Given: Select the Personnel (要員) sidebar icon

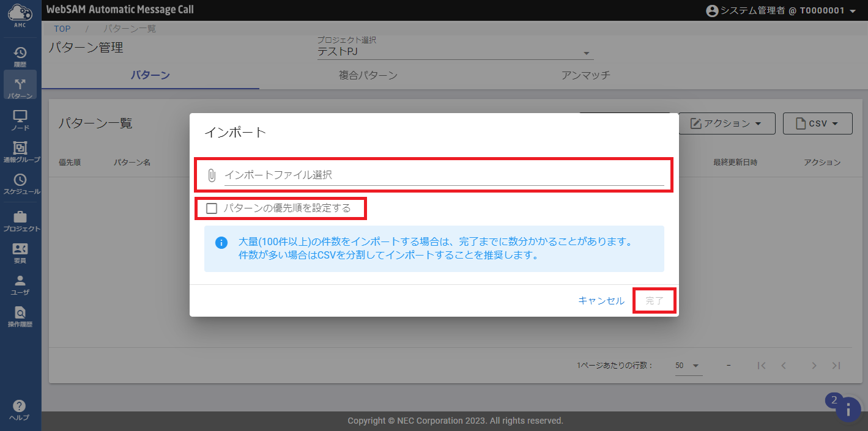Looking at the screenshot, I should pyautogui.click(x=20, y=252).
